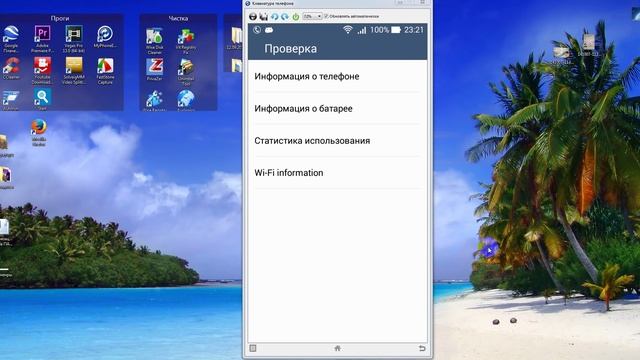The image size is (640, 360).
Task: Open the Wise Disk Cleaner shortcut
Action: pyautogui.click(x=155, y=41)
